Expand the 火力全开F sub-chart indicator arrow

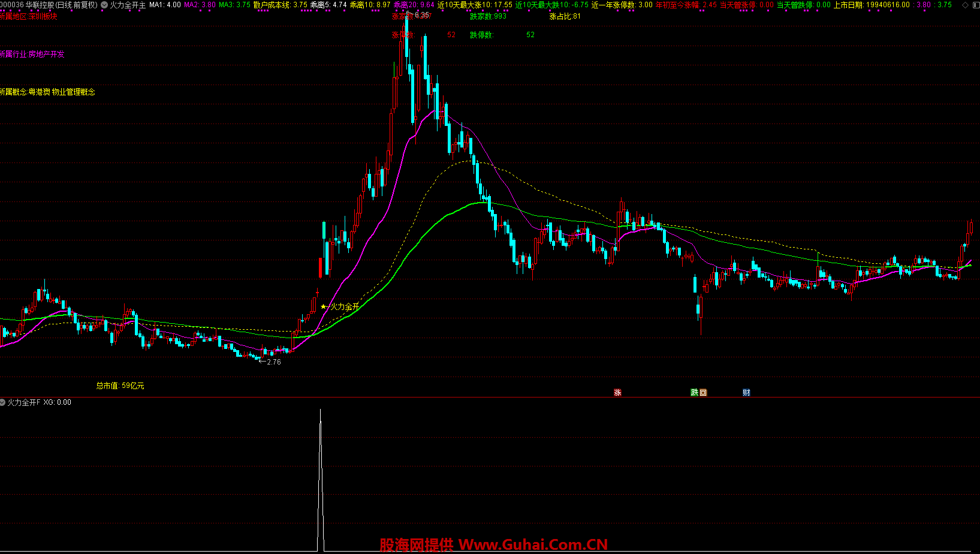point(2,402)
